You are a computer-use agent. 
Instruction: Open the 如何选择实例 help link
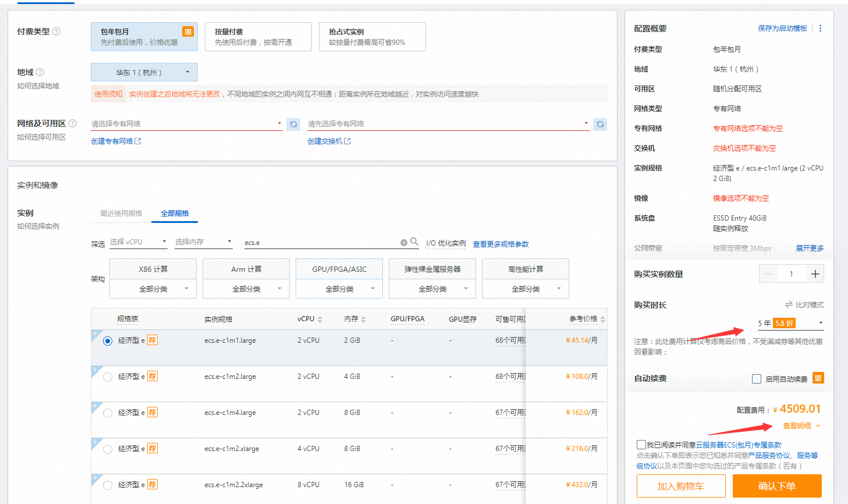(x=38, y=226)
